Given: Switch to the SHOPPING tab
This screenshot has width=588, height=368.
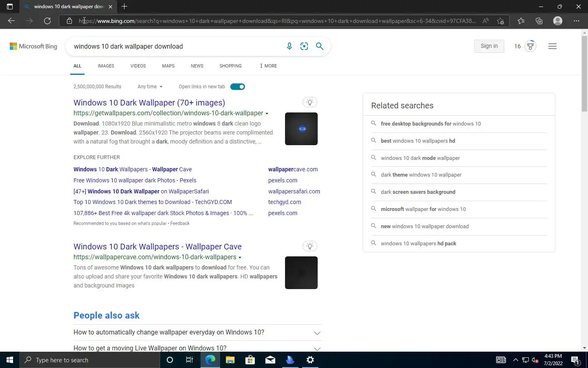Looking at the screenshot, I should (230, 66).
